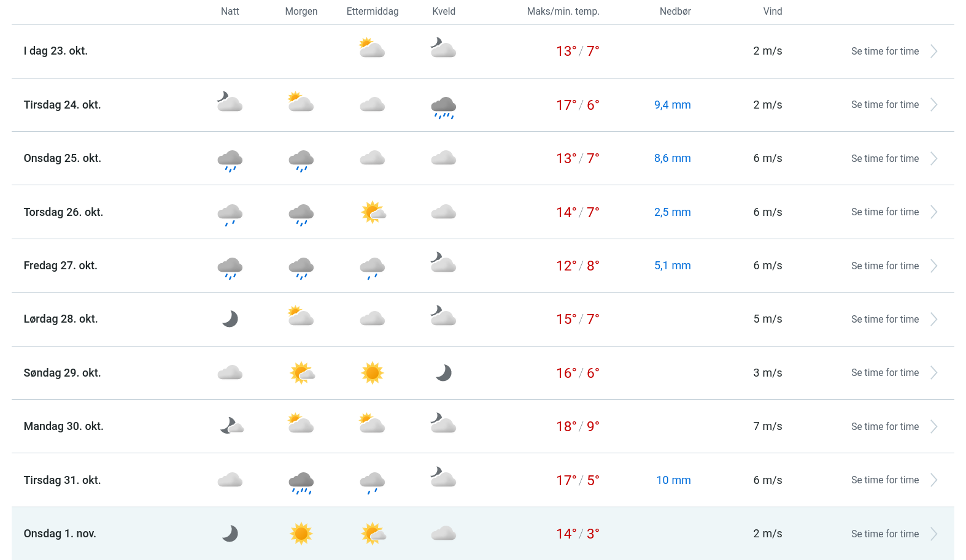Expand chevron for Lørdag 28. okt. row
Image resolution: width=966 pixels, height=560 pixels.
(x=933, y=320)
